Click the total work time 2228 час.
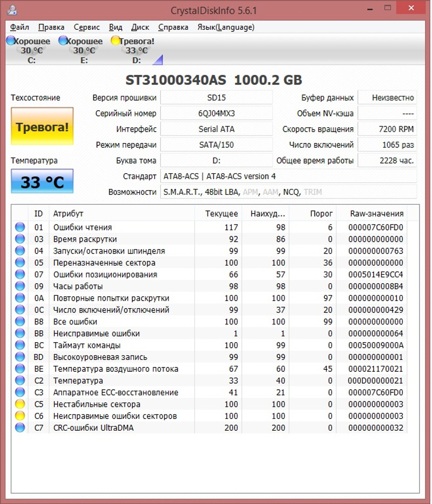Screen dimensions: 432x504 pos(387,160)
